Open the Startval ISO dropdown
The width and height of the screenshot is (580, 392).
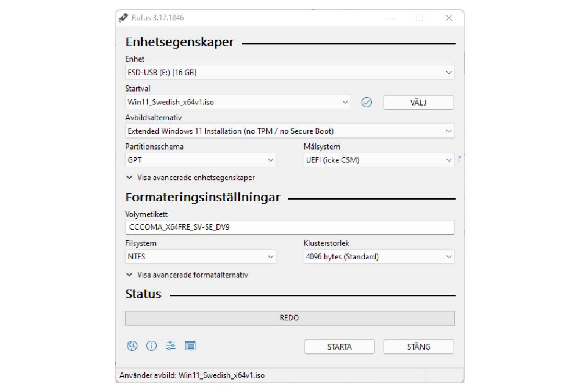pyautogui.click(x=238, y=102)
